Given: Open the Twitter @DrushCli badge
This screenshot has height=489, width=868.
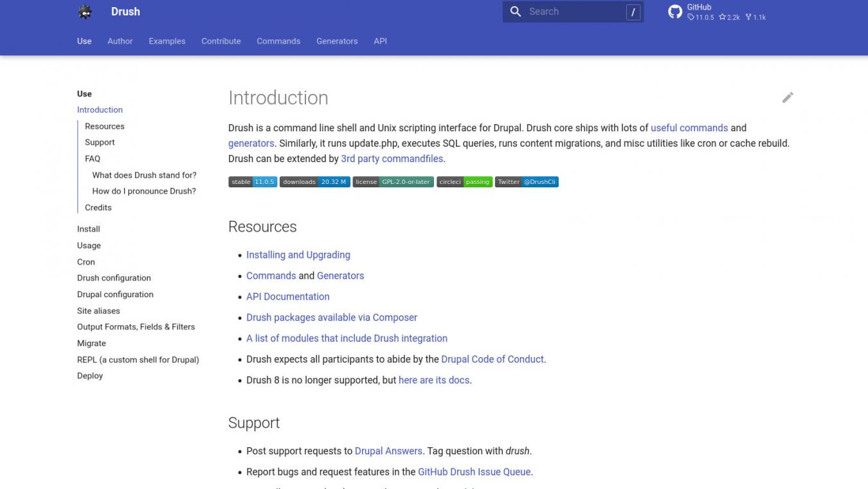Looking at the screenshot, I should [x=526, y=182].
